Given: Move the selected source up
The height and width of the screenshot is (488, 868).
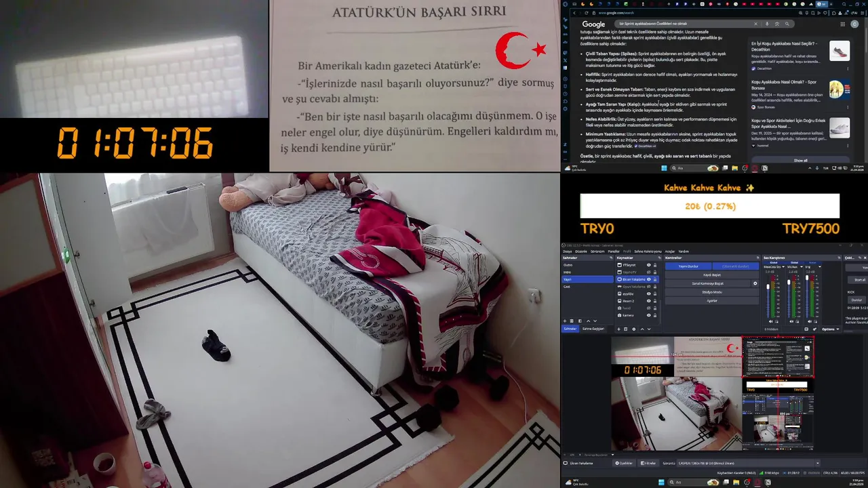Looking at the screenshot, I should tap(642, 329).
